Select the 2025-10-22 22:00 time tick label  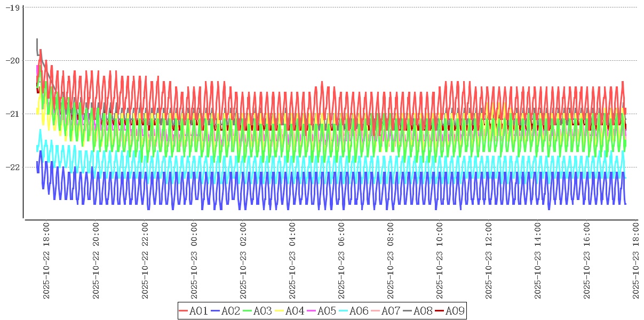145,261
